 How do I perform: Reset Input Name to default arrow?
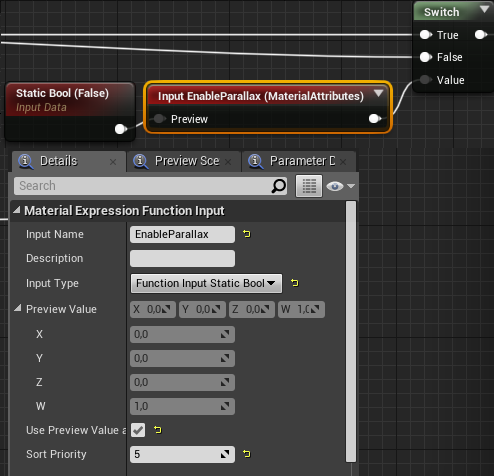point(247,234)
